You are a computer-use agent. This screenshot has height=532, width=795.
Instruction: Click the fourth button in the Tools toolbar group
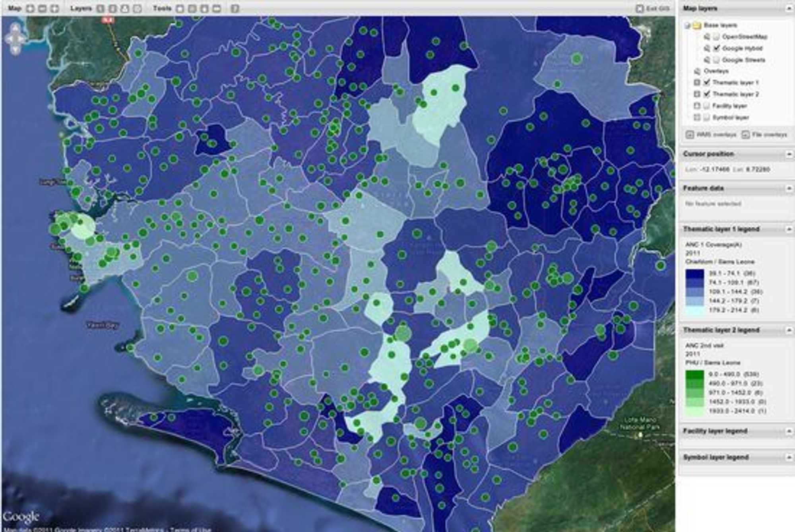click(217, 8)
